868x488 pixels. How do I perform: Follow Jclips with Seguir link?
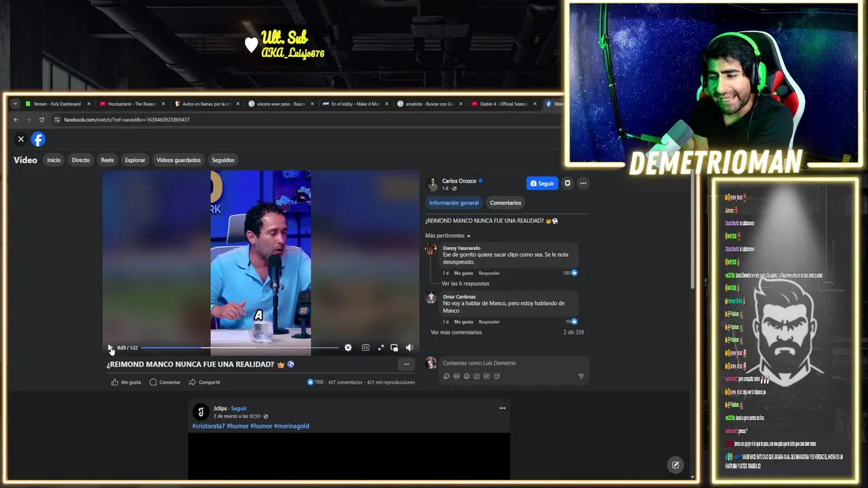coord(239,409)
